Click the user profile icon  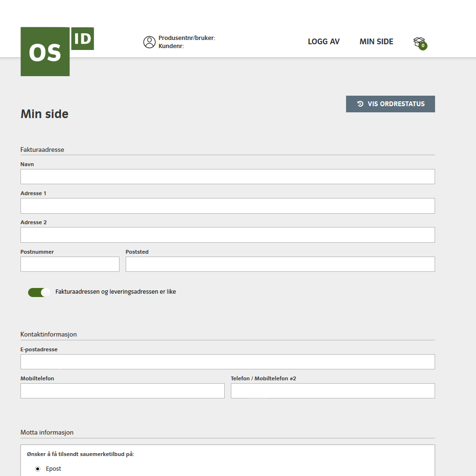pos(149,42)
